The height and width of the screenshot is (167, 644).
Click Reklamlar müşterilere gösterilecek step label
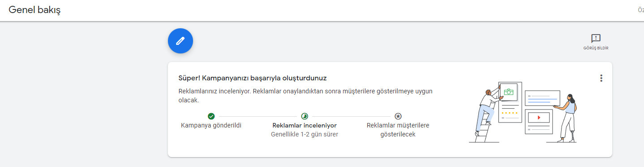pyautogui.click(x=398, y=130)
